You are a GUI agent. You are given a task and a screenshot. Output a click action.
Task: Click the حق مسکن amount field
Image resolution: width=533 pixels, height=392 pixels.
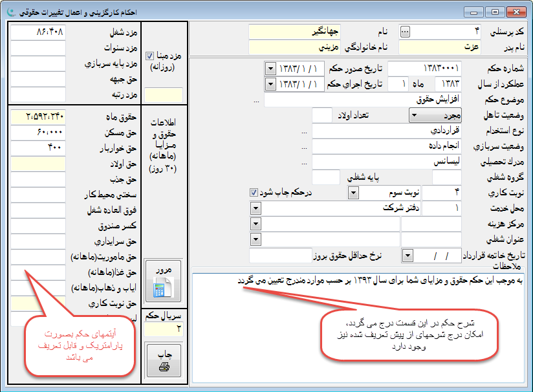tap(38, 132)
